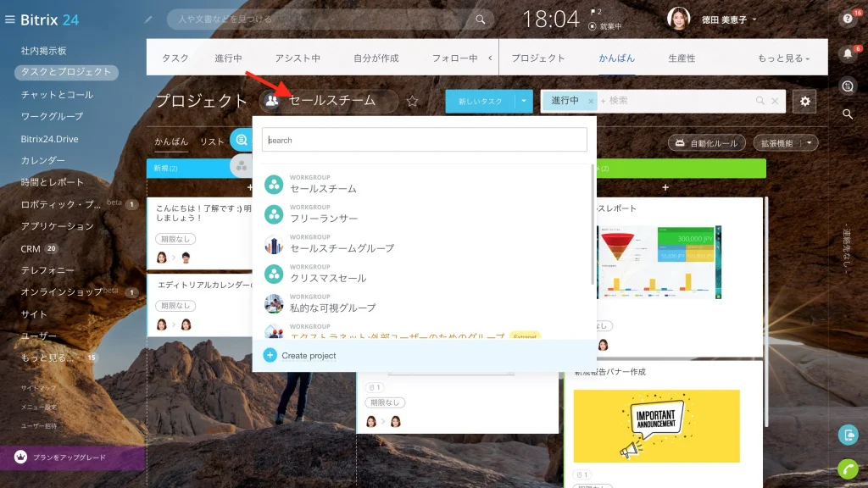
Task: Click the 新しいタスク button
Action: pos(480,102)
